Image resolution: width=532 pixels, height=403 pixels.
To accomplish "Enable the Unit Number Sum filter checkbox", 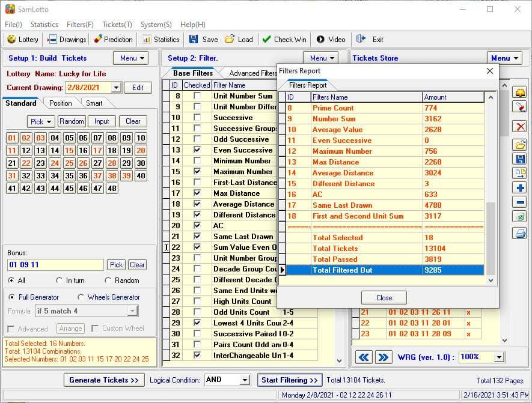I will point(197,96).
